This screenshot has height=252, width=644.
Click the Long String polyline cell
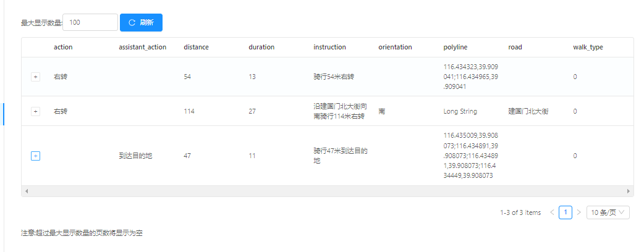[460, 111]
